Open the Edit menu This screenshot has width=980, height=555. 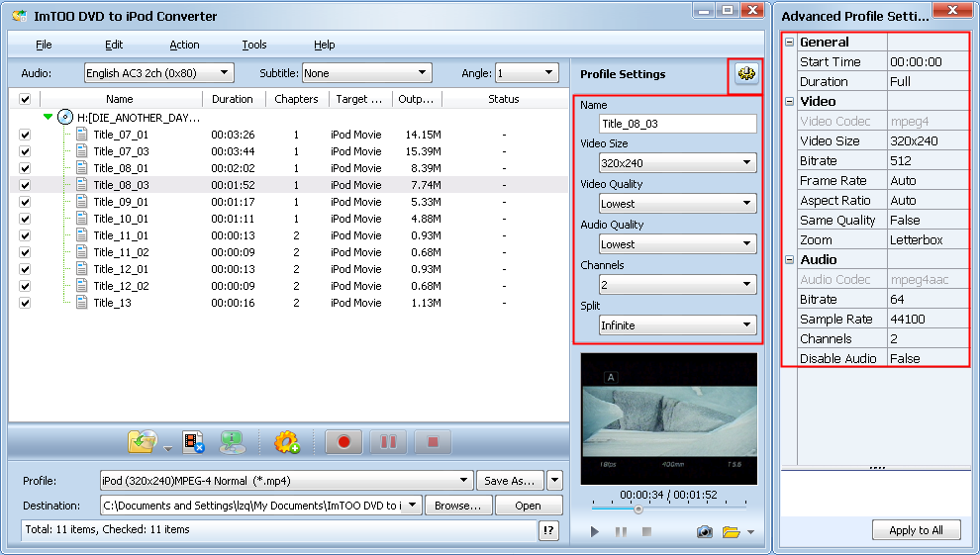click(114, 45)
